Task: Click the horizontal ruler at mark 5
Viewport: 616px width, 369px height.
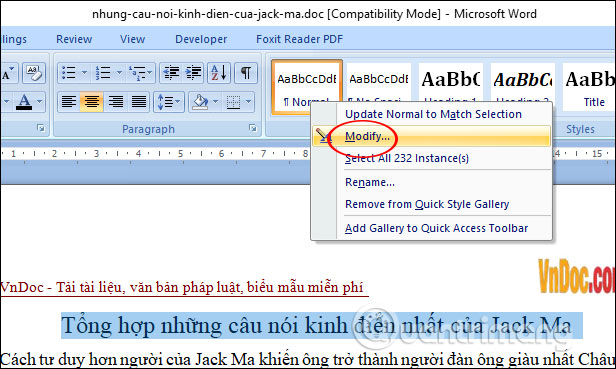Action: click(x=180, y=154)
